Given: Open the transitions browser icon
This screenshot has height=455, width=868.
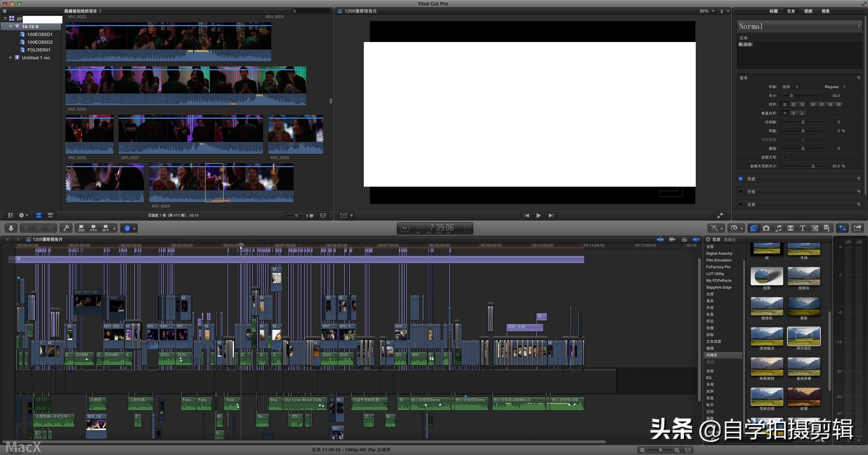Looking at the screenshot, I should pos(790,228).
